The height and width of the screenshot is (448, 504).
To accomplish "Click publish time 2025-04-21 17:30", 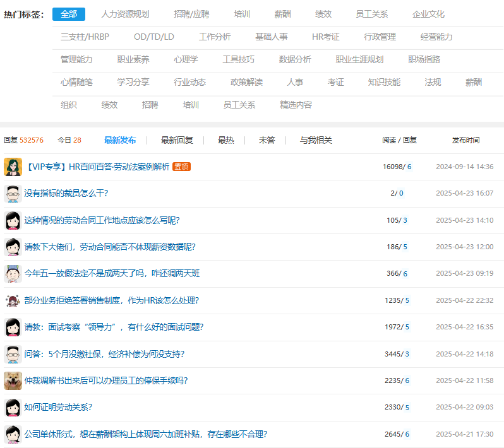I will (x=464, y=434).
